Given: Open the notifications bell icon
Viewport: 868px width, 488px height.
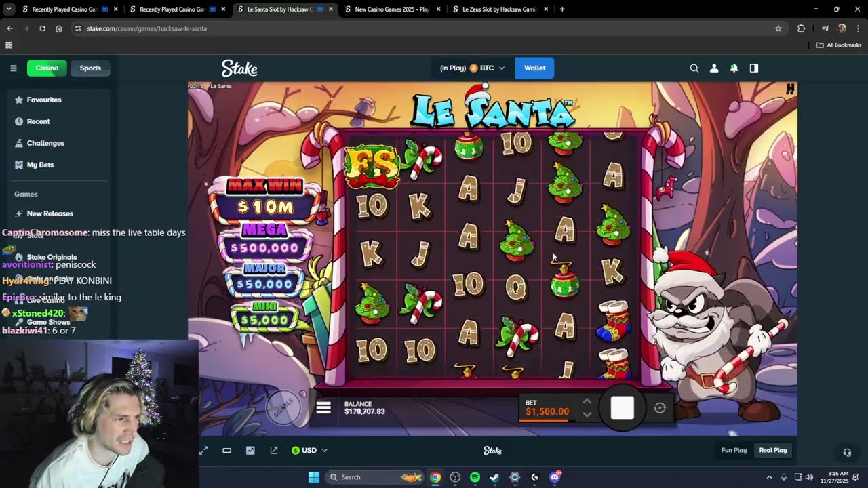Looking at the screenshot, I should pos(734,68).
